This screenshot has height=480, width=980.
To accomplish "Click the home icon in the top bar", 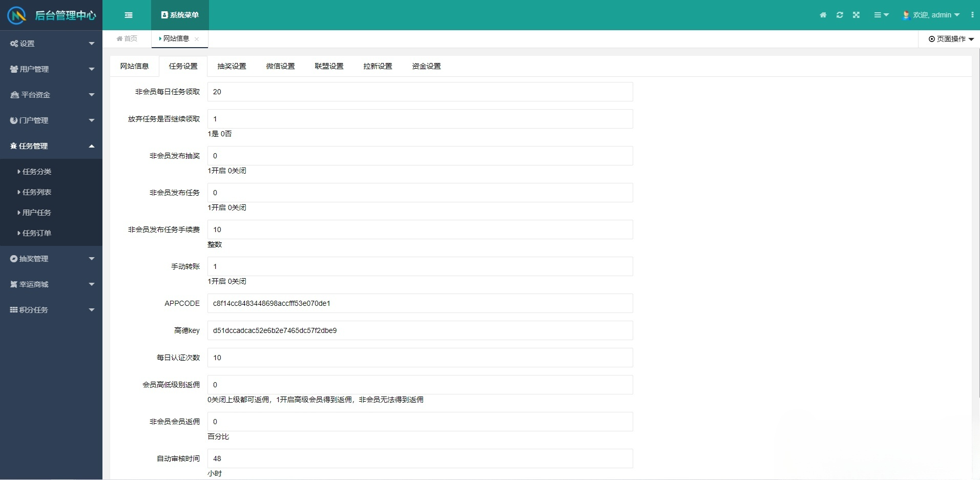I will 823,15.
